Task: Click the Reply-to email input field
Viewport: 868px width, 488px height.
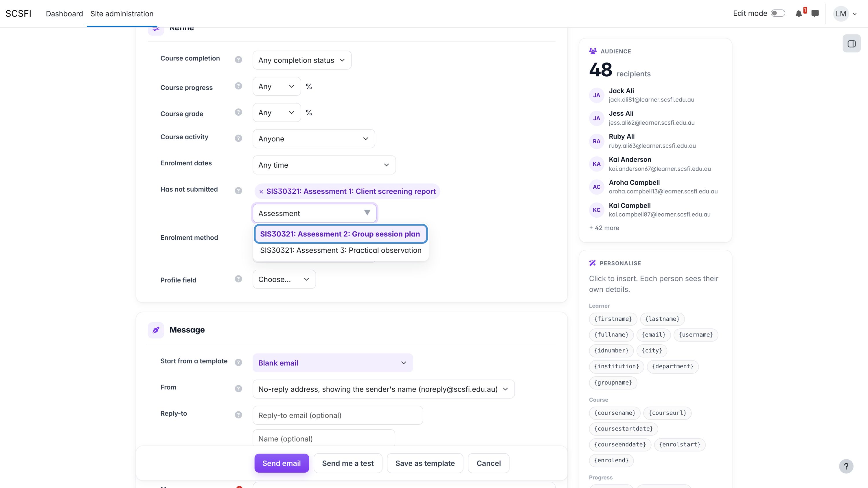Action: coord(338,415)
